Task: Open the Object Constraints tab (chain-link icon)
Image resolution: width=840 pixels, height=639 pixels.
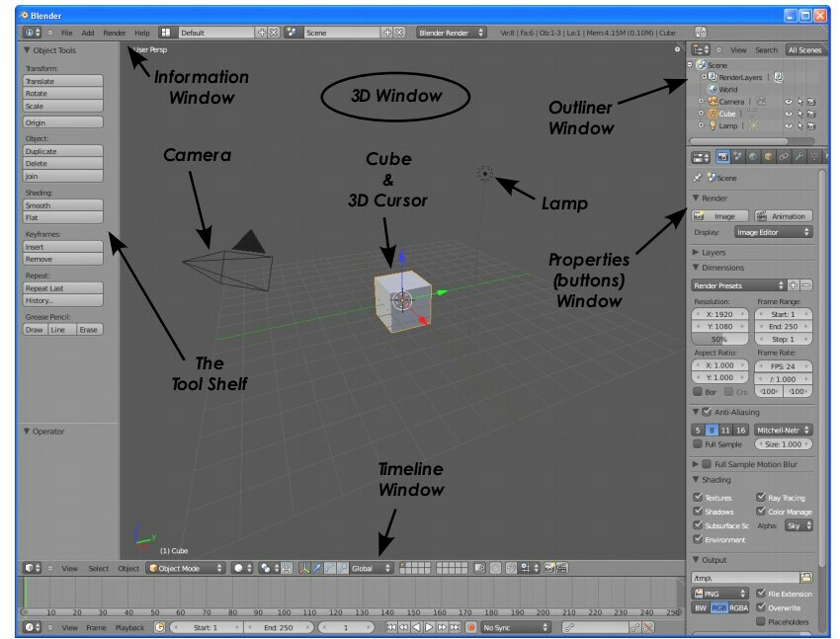Action: [784, 157]
